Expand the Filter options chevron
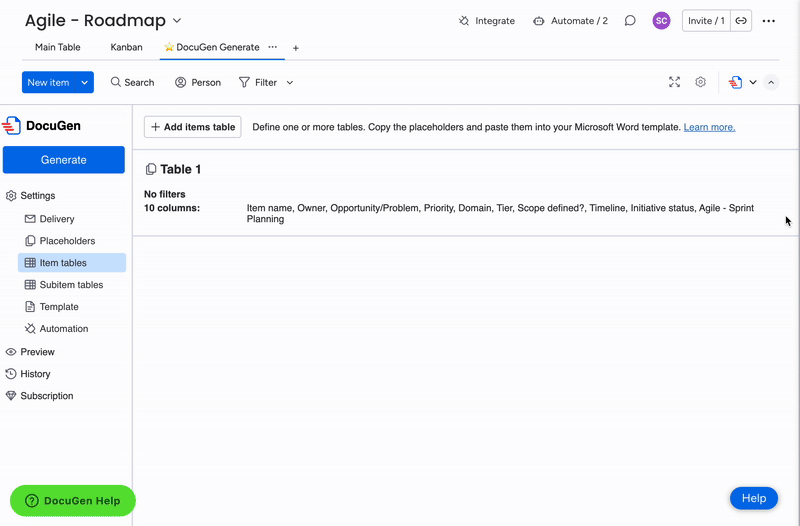This screenshot has height=526, width=800. click(290, 83)
